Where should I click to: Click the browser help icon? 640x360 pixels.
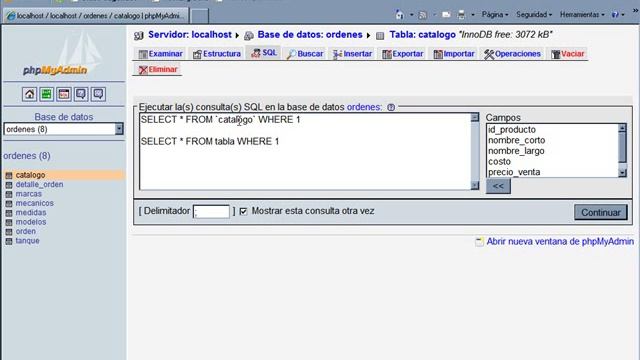[615, 15]
